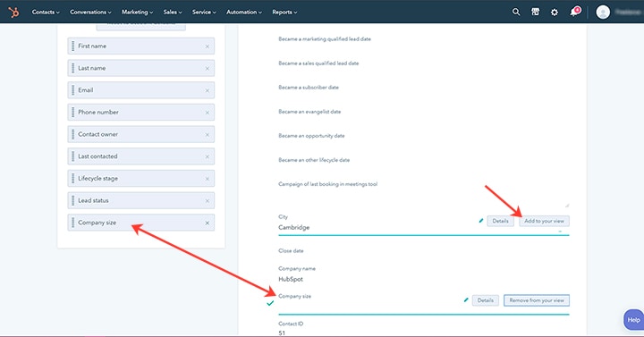The width and height of the screenshot is (644, 337).
Task: Click the Cambridge City input field
Action: tap(423, 228)
